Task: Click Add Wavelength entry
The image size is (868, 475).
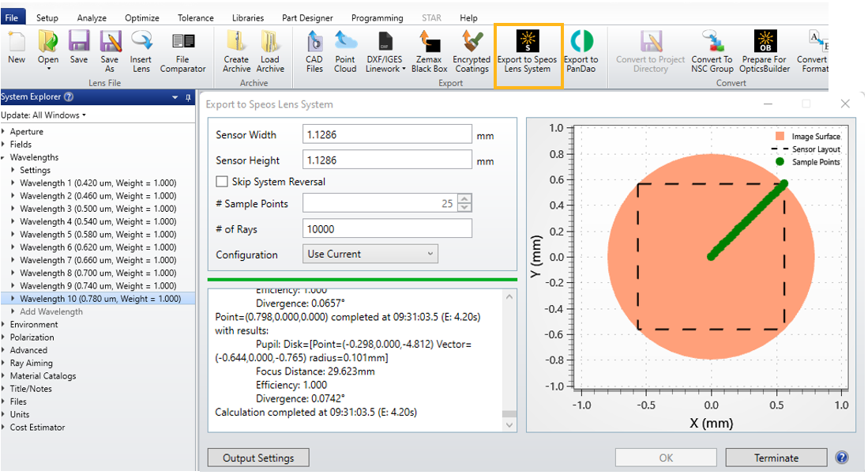Action: (x=51, y=311)
